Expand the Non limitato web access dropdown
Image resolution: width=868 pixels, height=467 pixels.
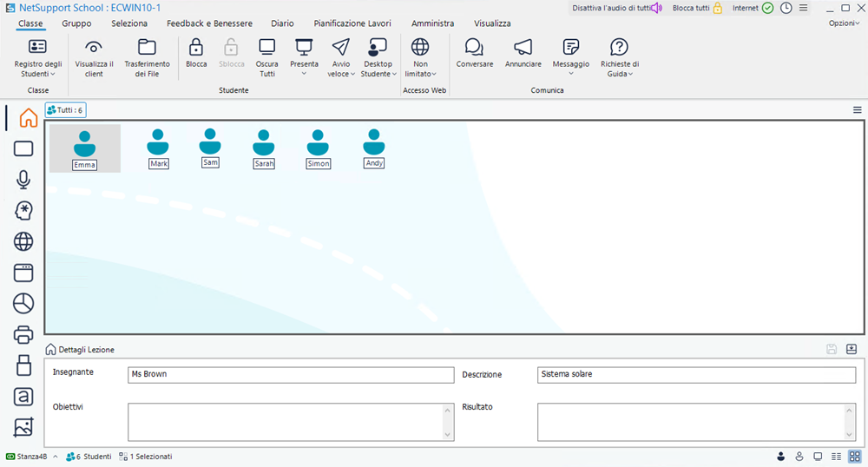pyautogui.click(x=420, y=74)
